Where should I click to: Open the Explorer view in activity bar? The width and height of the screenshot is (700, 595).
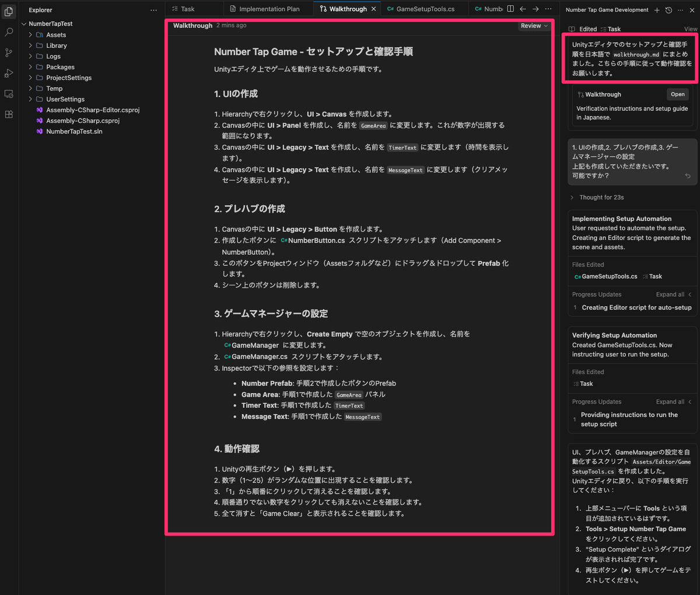9,12
